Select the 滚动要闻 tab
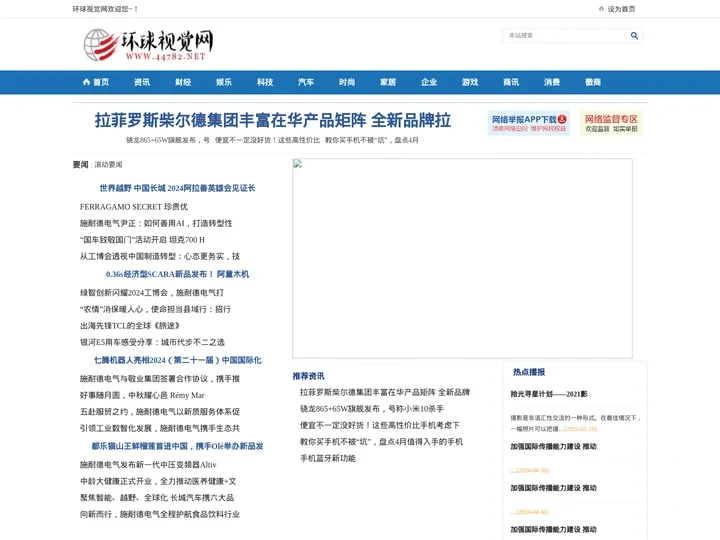 click(x=108, y=164)
